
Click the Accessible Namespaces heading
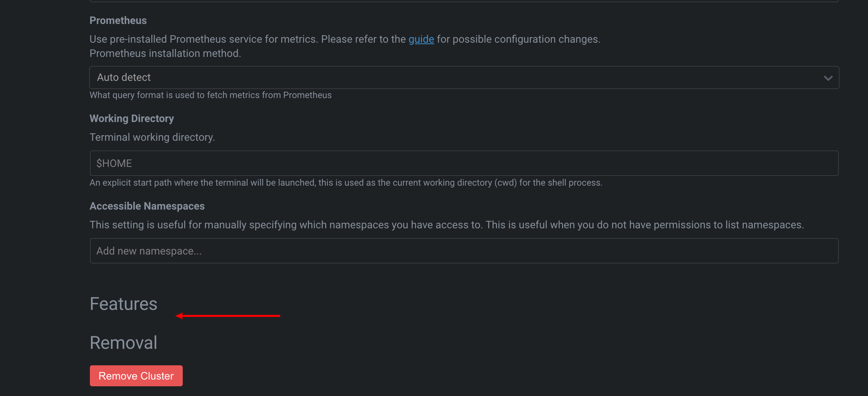(147, 206)
